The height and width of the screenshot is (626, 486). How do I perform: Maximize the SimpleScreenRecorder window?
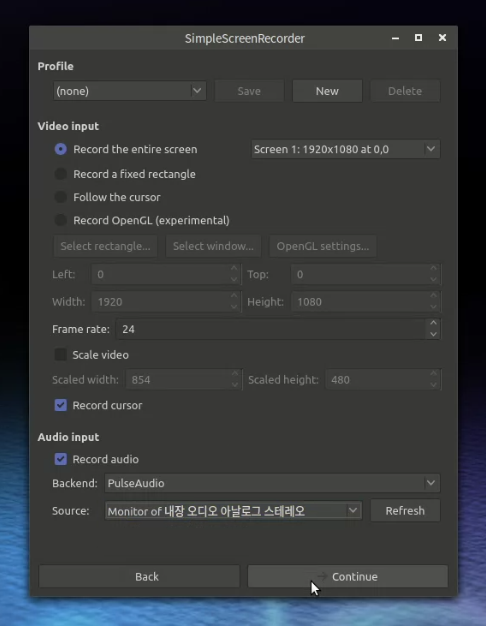coord(419,38)
